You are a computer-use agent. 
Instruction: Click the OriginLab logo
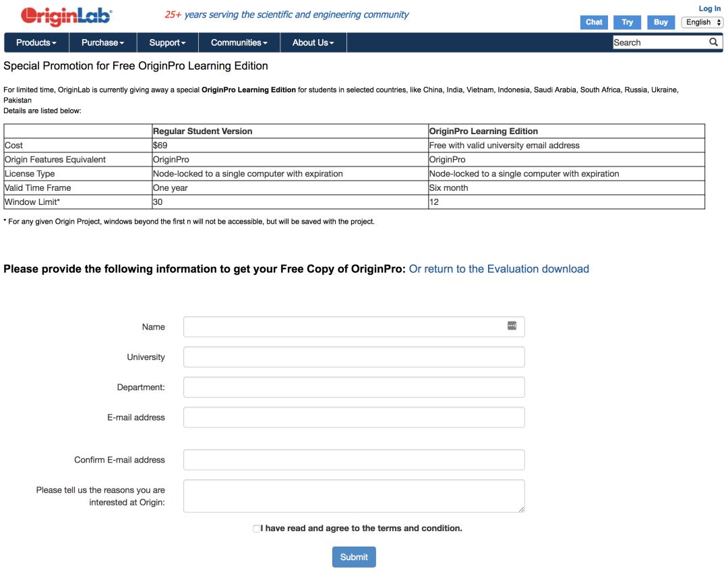click(66, 16)
